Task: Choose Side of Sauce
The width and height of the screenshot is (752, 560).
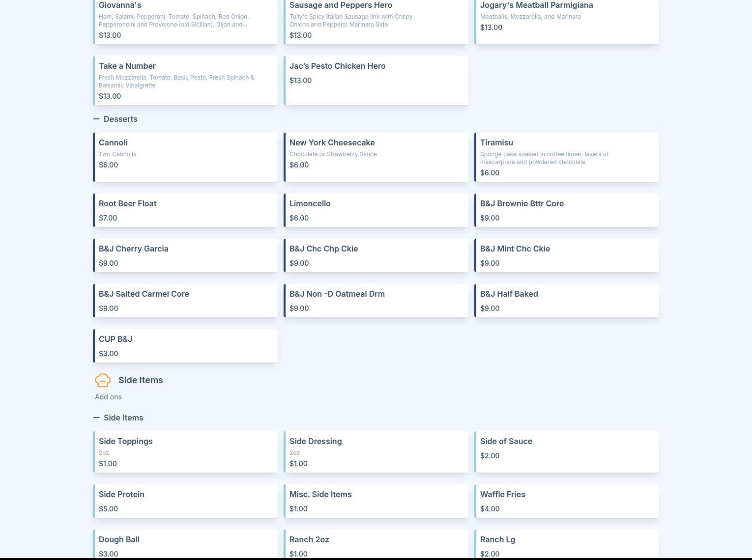Action: (x=567, y=452)
